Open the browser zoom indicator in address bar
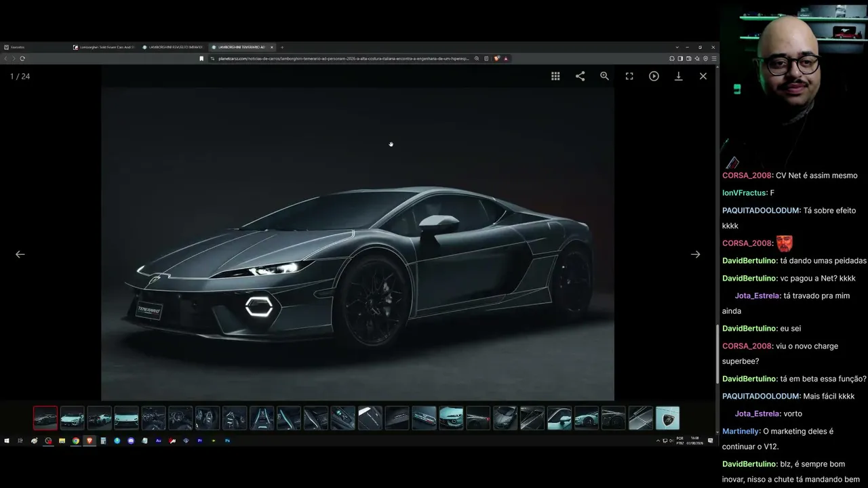The image size is (868, 488). pyautogui.click(x=477, y=58)
